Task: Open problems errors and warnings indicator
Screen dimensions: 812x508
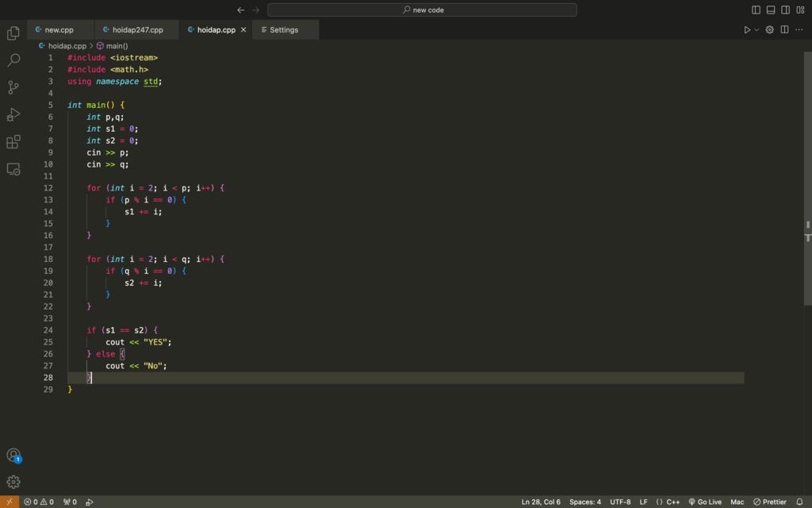Action: [x=39, y=502]
